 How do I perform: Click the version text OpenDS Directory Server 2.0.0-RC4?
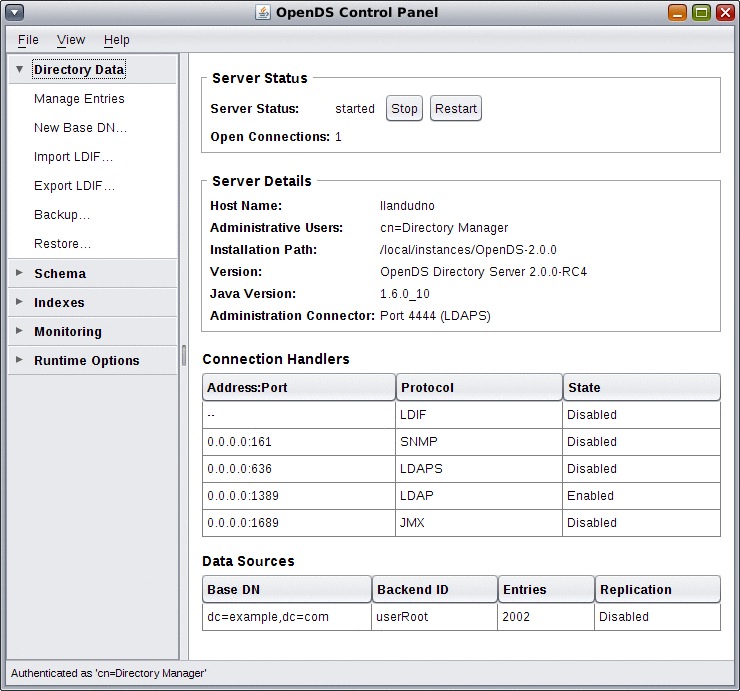[483, 272]
